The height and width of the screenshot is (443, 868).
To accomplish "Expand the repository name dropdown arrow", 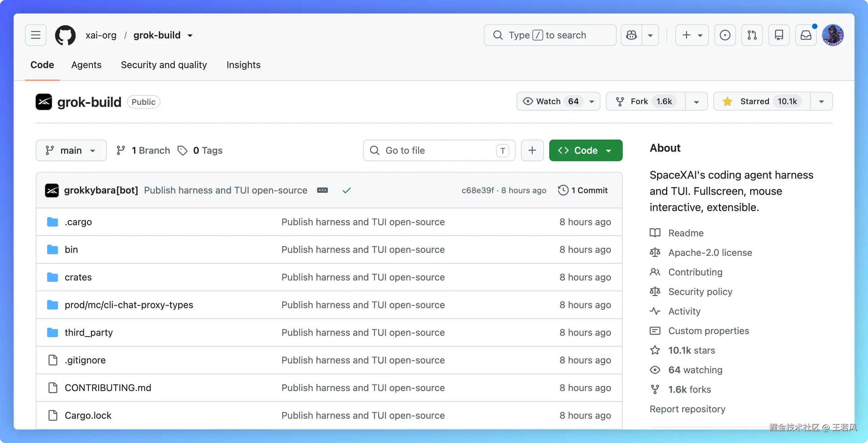I will (190, 35).
